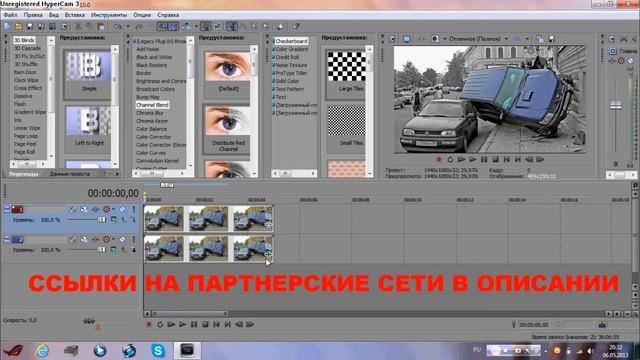Viewport: 640px width, 360px height.
Task: Select Black and White video effect
Action: click(154, 57)
